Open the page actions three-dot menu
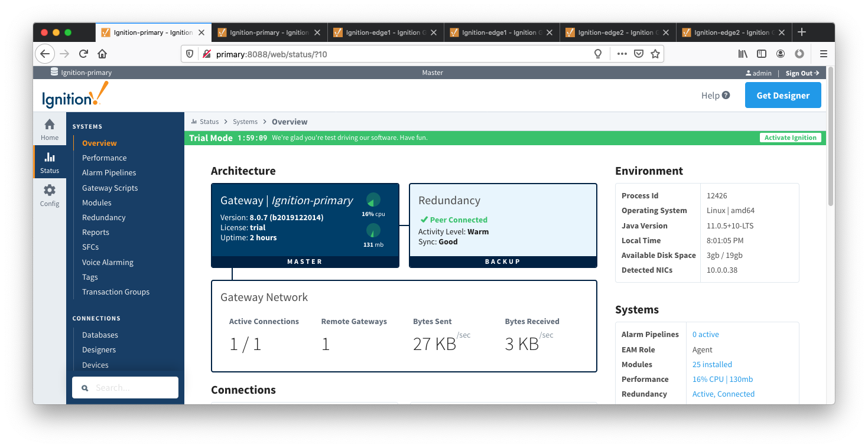Image resolution: width=868 pixels, height=448 pixels. (x=622, y=54)
